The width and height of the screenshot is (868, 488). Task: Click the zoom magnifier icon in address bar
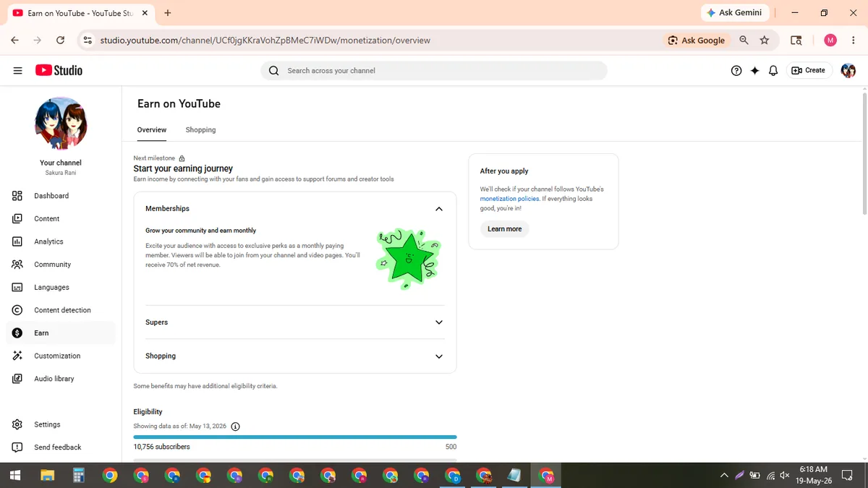tap(744, 40)
